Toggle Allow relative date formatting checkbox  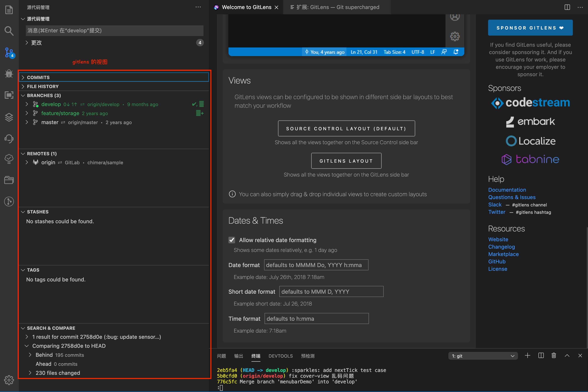tap(232, 240)
